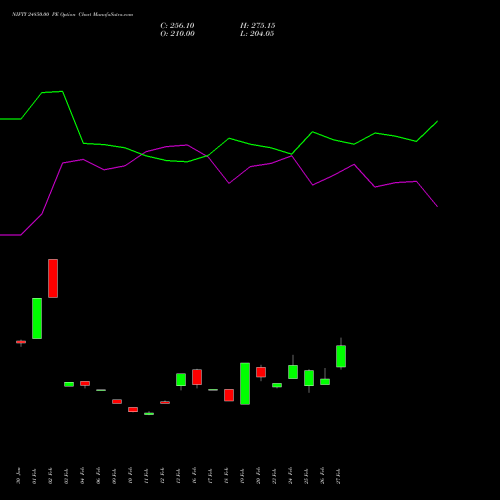Click the 27 Feb date axis label
Image resolution: width=500 pixels, height=500 pixels.
[x=339, y=476]
